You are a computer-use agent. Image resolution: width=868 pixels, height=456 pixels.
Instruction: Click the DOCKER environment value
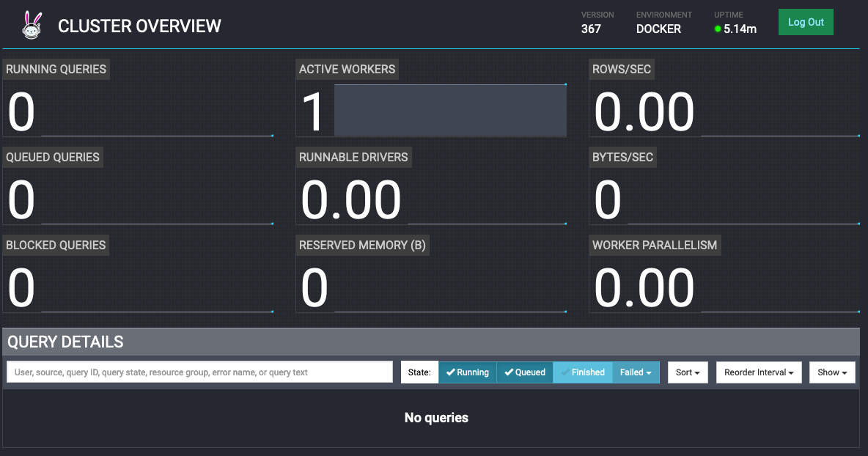[658, 29]
